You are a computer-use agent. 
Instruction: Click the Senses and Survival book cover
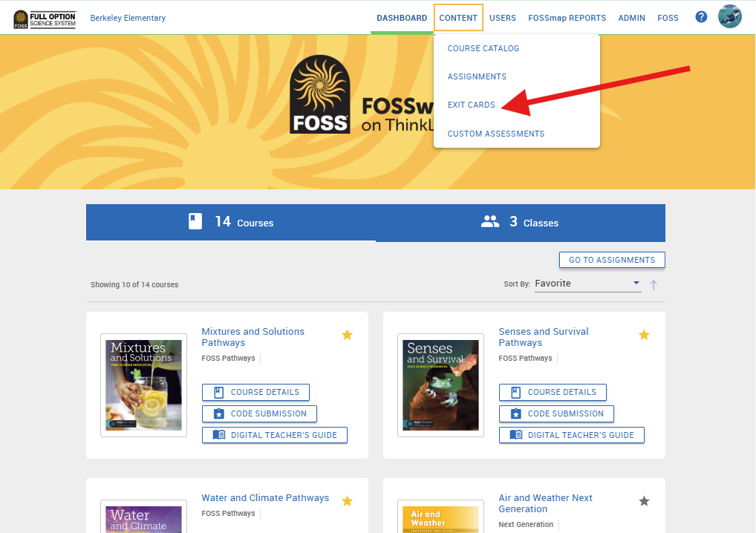coord(440,385)
